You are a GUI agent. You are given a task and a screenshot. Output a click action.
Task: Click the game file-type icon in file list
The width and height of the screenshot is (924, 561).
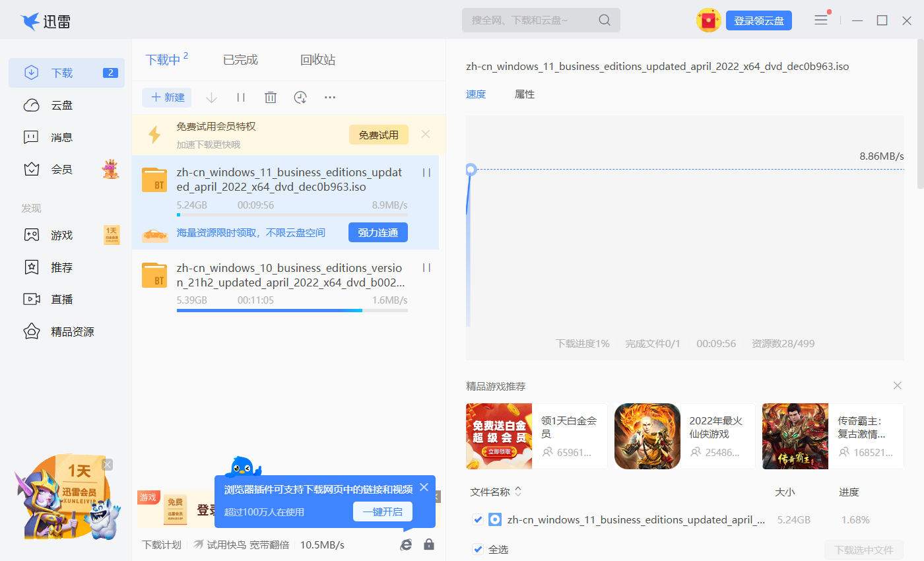coord(495,519)
